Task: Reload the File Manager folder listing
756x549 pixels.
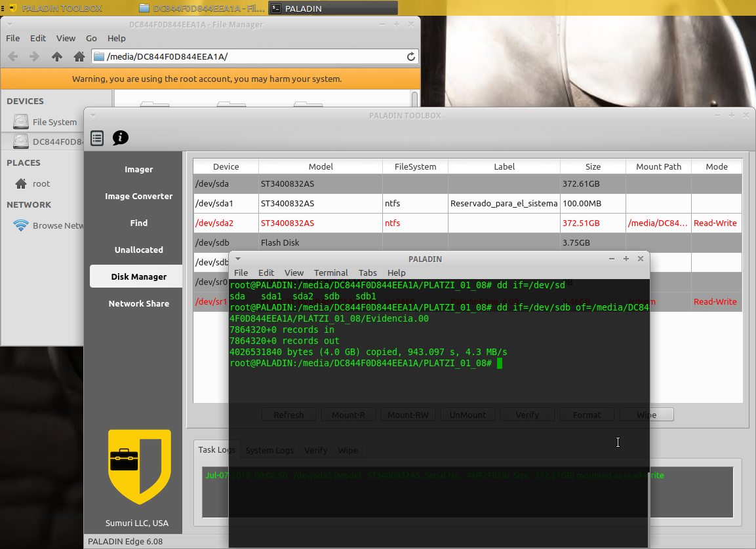Action: 411,57
